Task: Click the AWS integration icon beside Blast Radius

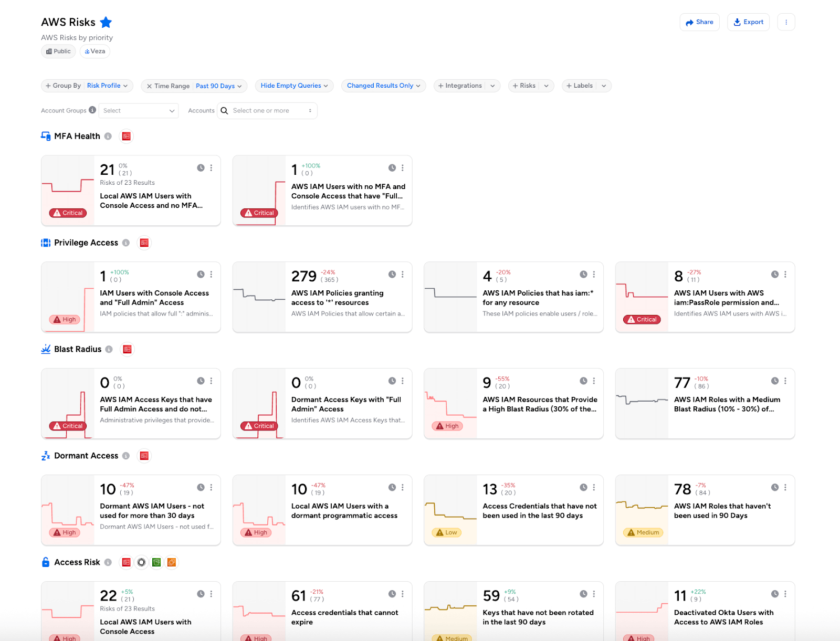Action: coord(127,350)
